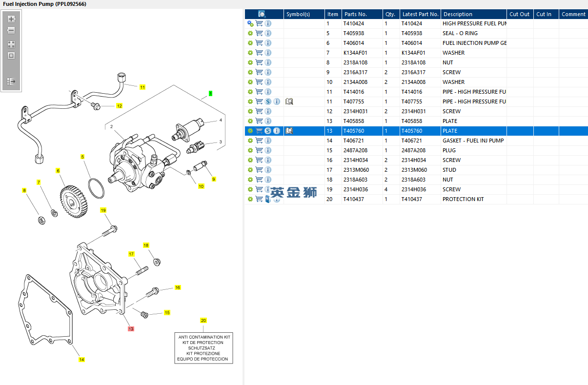Click S icon on selected T405760 row
This screenshot has height=385, width=588.
268,131
